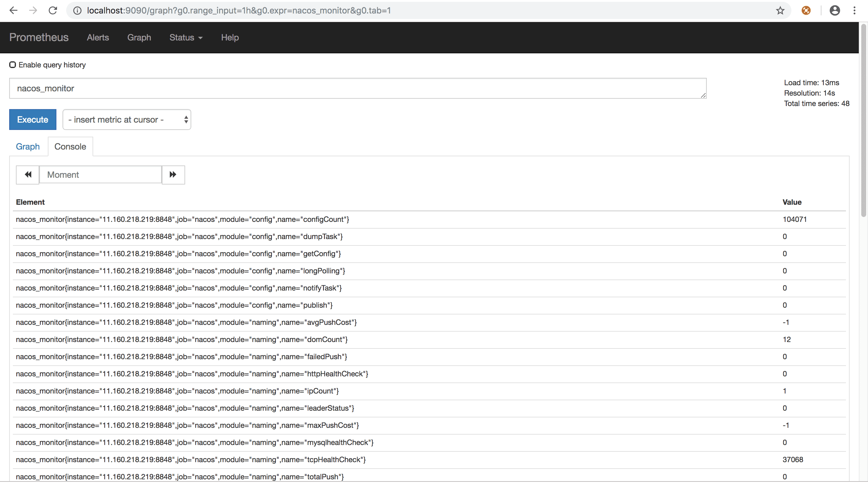The image size is (868, 483).
Task: Bookmark this page with star icon
Action: click(780, 10)
